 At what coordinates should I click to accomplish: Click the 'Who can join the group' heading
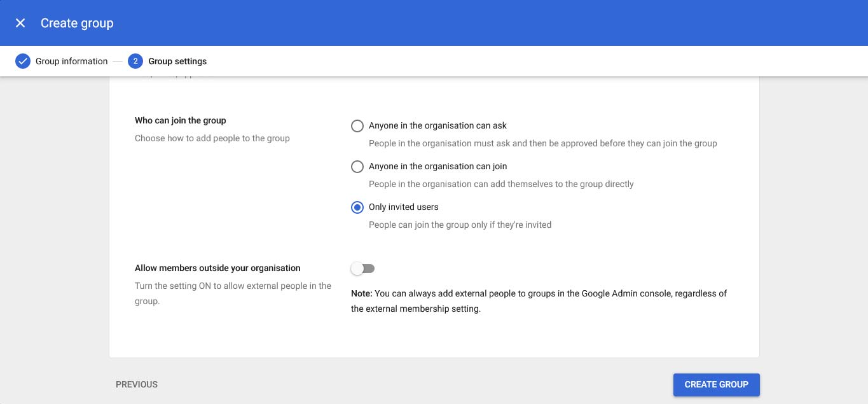(181, 120)
